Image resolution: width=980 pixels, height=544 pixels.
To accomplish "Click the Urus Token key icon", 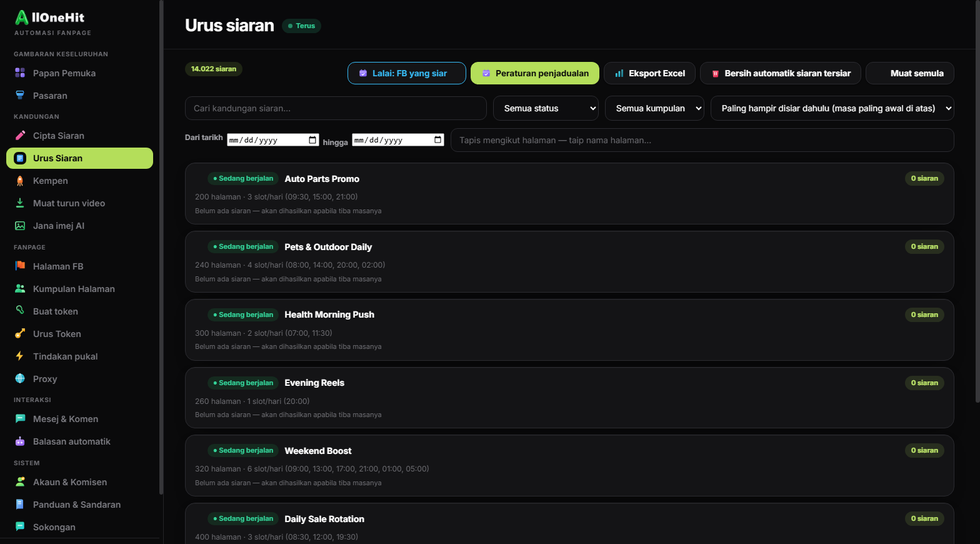I will point(20,334).
